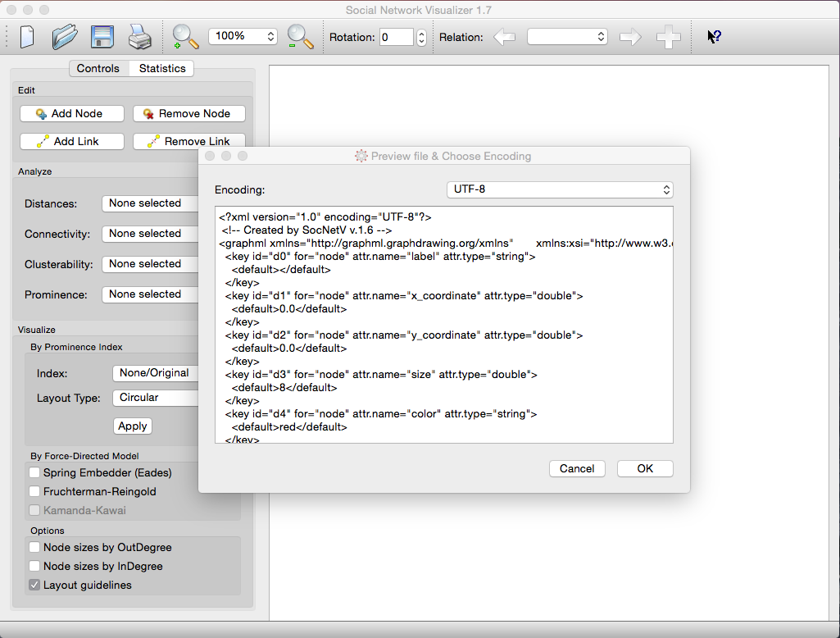Click the gear icon in dialog title
Image resolution: width=840 pixels, height=638 pixels.
click(361, 156)
